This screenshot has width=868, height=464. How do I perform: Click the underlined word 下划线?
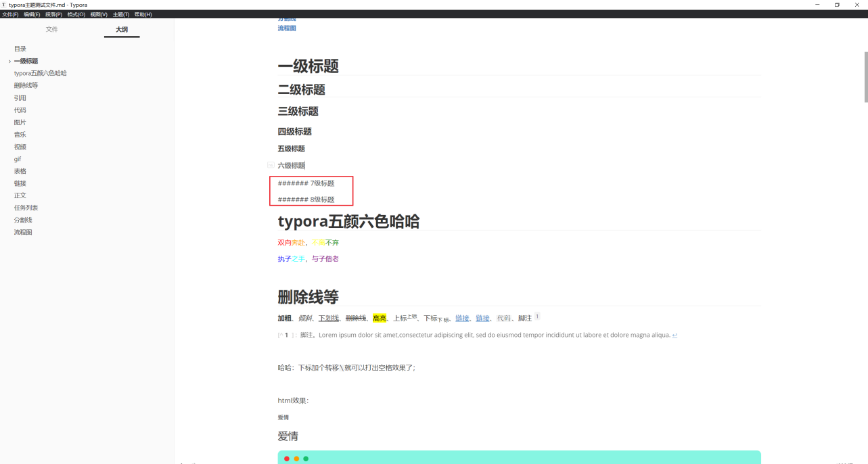point(329,318)
